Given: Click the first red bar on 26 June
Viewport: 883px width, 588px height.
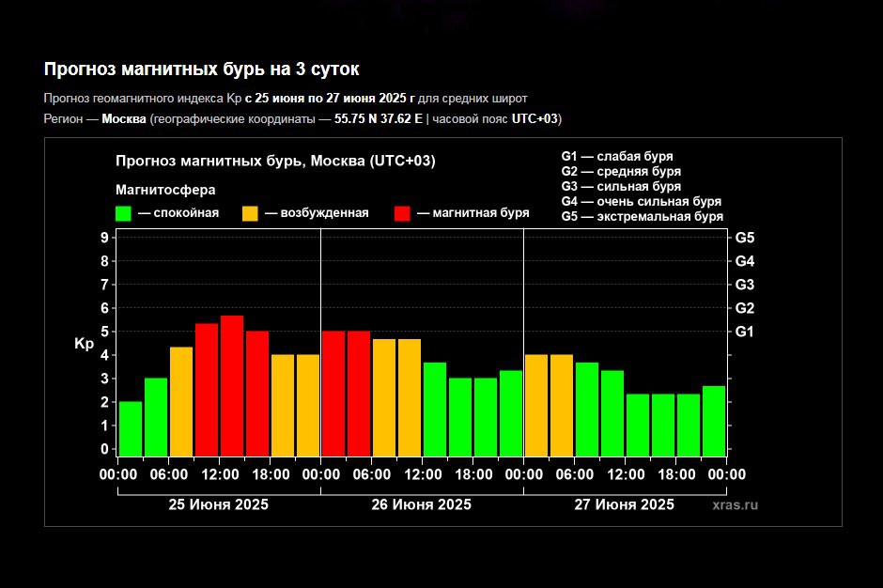Looking at the screenshot, I should (333, 393).
